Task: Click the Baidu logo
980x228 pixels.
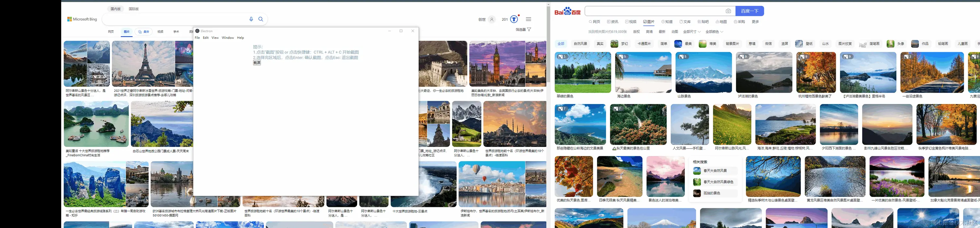Action: [x=567, y=11]
